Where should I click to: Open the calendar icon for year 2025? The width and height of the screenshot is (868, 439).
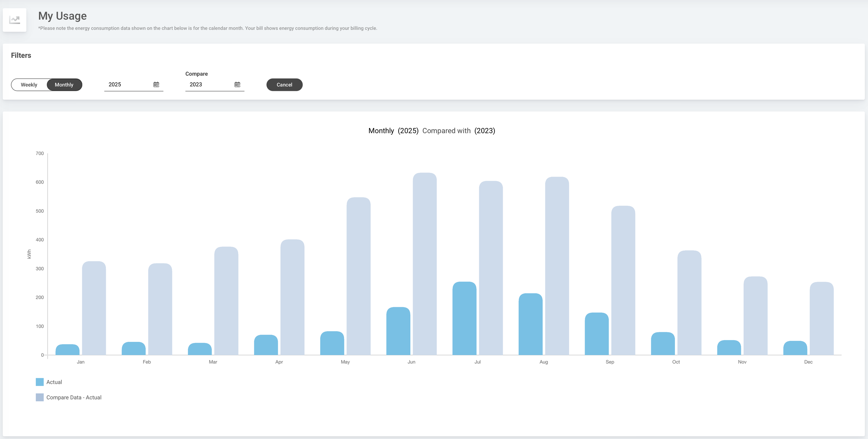pos(156,84)
